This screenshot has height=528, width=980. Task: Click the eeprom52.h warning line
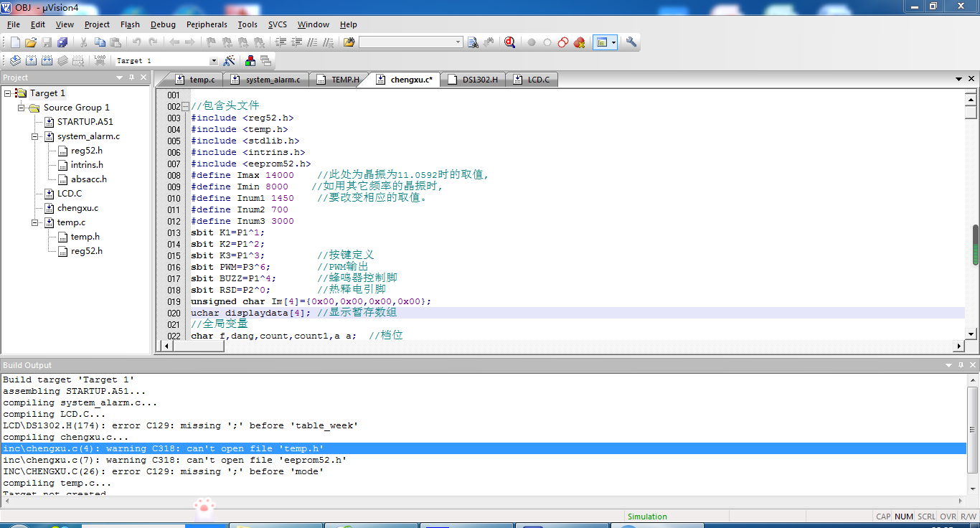[x=484, y=460]
